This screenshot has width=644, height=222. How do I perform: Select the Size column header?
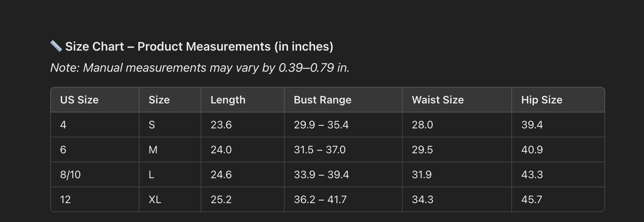(170, 100)
